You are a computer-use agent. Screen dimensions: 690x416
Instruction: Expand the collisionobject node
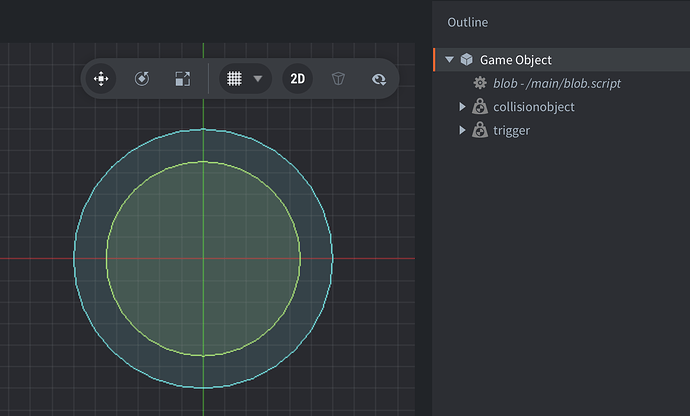462,107
